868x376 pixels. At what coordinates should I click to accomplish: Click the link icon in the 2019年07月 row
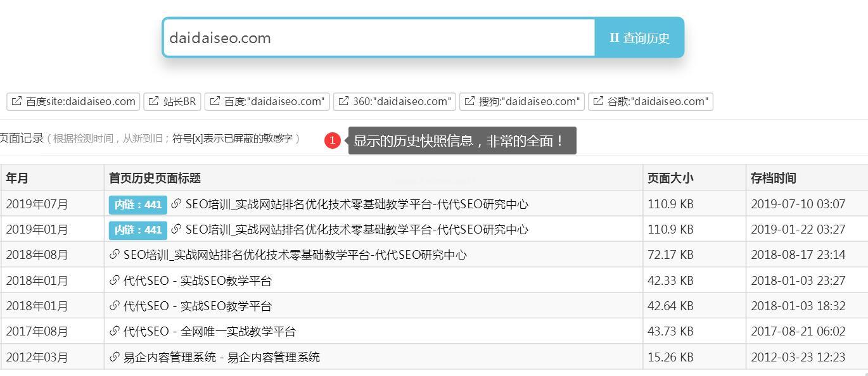click(176, 204)
